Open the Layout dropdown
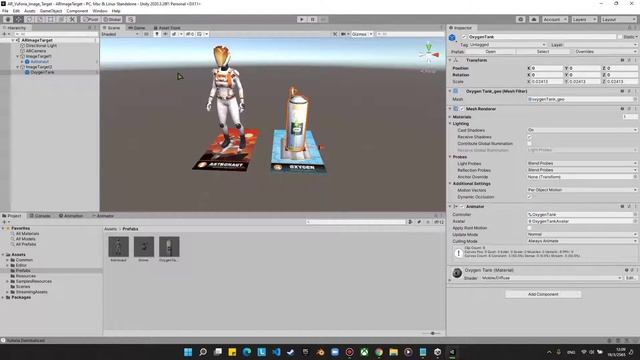This screenshot has width=640, height=360. (x=618, y=19)
